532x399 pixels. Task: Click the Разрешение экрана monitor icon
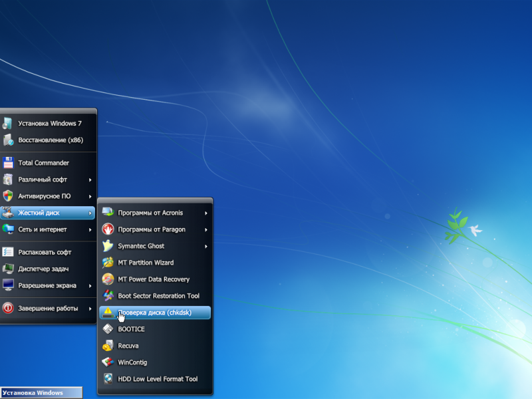[7, 285]
